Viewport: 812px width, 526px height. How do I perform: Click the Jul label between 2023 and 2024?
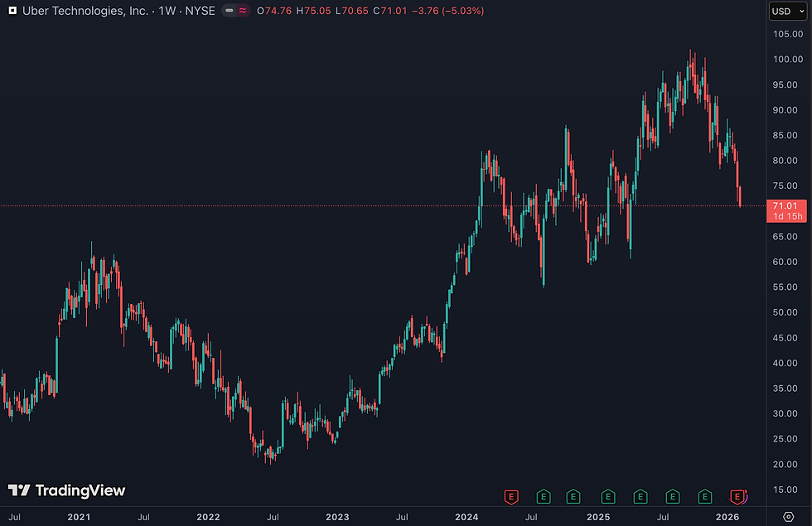click(x=402, y=517)
